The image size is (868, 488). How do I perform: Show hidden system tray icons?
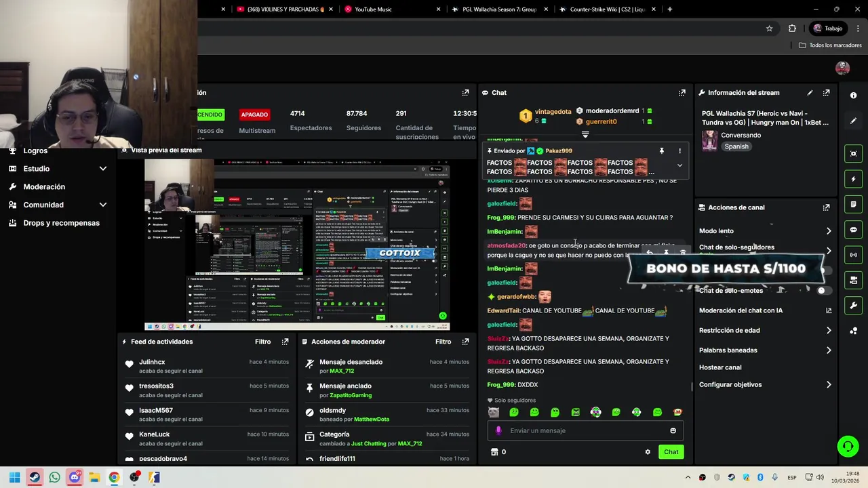coord(688,477)
